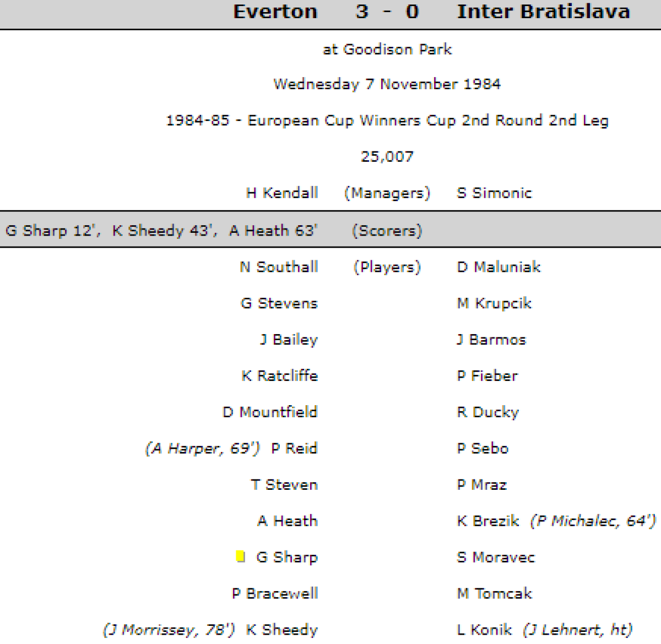Open manager H Kendall's page
661x644 pixels.
click(282, 193)
